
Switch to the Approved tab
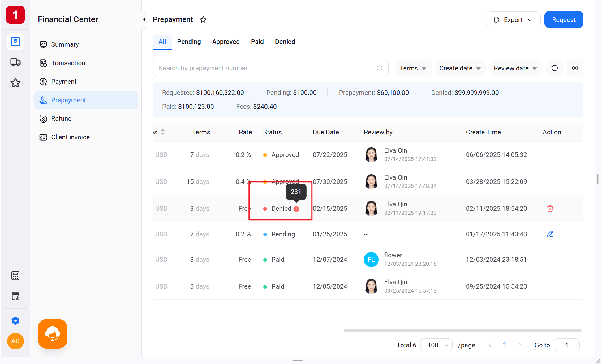226,42
